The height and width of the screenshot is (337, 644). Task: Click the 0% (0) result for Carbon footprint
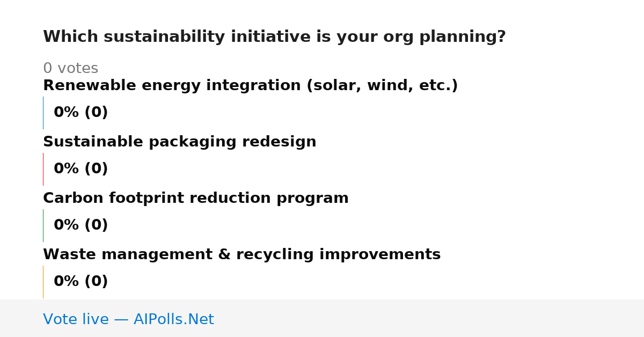[80, 225]
